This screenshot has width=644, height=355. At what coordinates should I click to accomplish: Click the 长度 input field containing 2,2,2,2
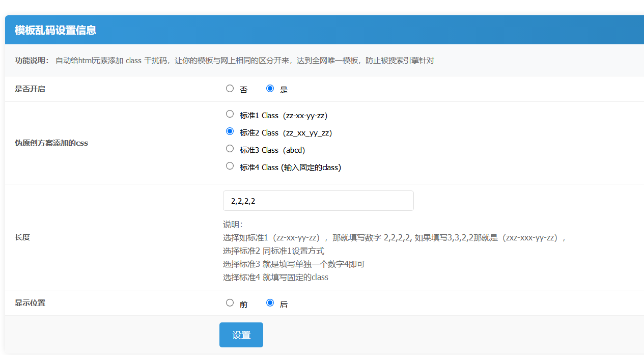click(318, 201)
